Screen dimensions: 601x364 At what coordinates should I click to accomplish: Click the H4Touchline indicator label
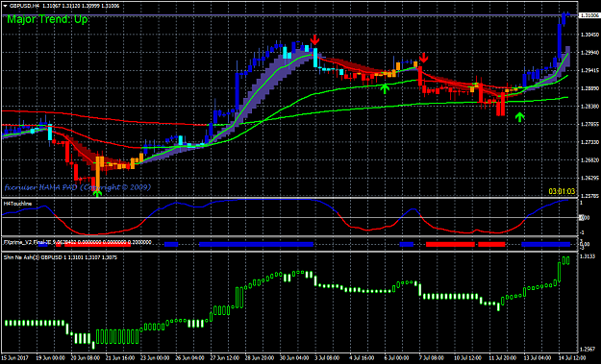pos(18,204)
